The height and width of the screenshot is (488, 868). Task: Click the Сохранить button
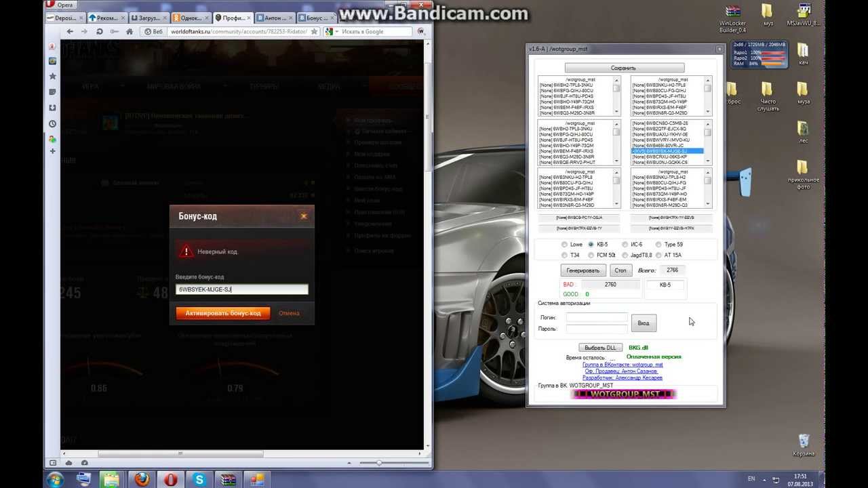pos(624,68)
